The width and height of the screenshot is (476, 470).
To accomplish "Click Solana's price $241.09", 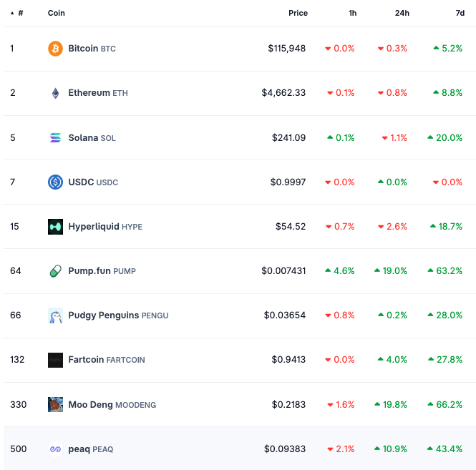I will click(288, 138).
